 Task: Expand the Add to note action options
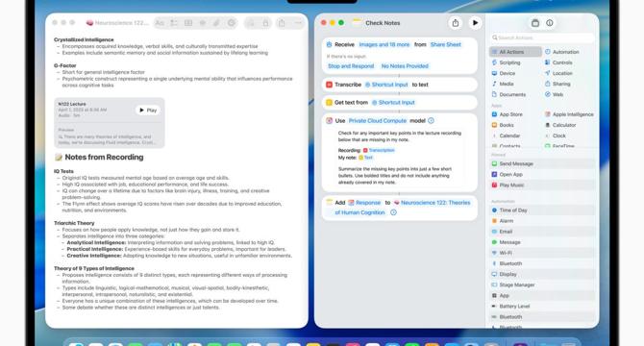393,212
